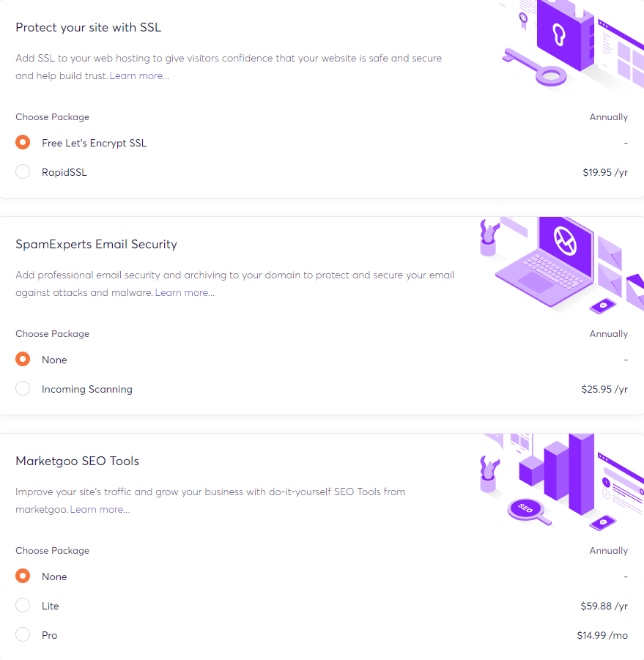Select the Free Let's Encrypt SSL option

(x=22, y=142)
